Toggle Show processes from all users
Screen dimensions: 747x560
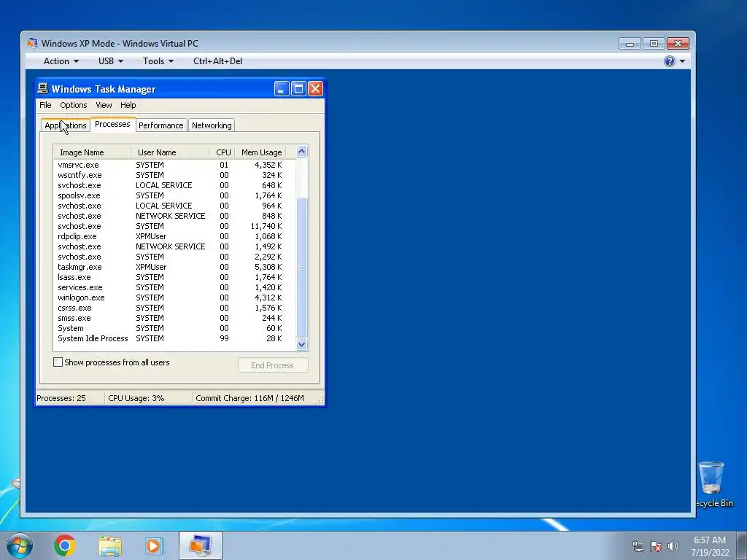58,362
